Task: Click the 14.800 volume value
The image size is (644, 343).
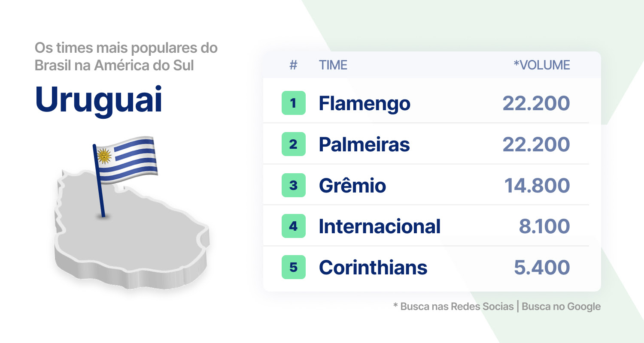Action: [537, 185]
